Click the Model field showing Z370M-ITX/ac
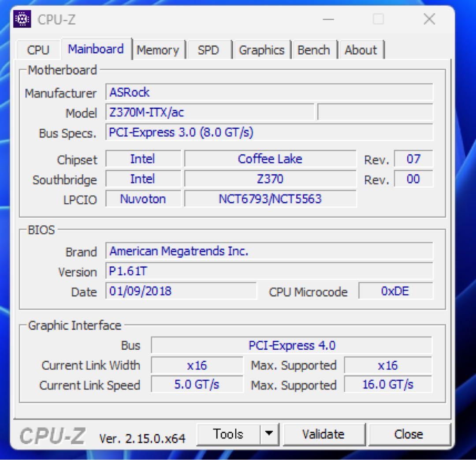The width and height of the screenshot is (476, 460). 210,112
